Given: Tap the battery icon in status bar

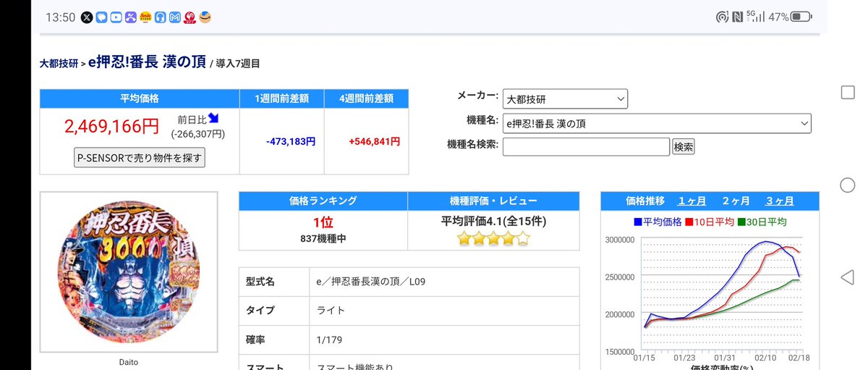Looking at the screenshot, I should coord(801,17).
